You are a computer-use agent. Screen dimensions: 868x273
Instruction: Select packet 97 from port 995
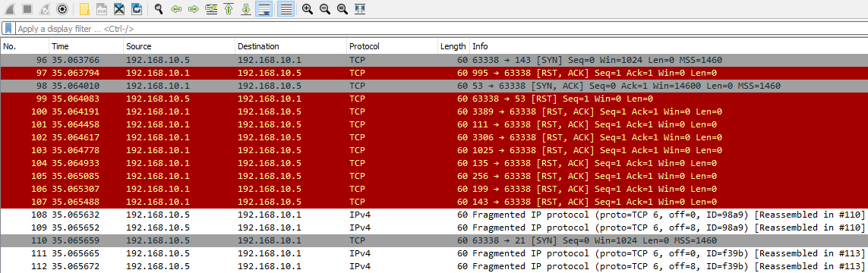(x=434, y=73)
